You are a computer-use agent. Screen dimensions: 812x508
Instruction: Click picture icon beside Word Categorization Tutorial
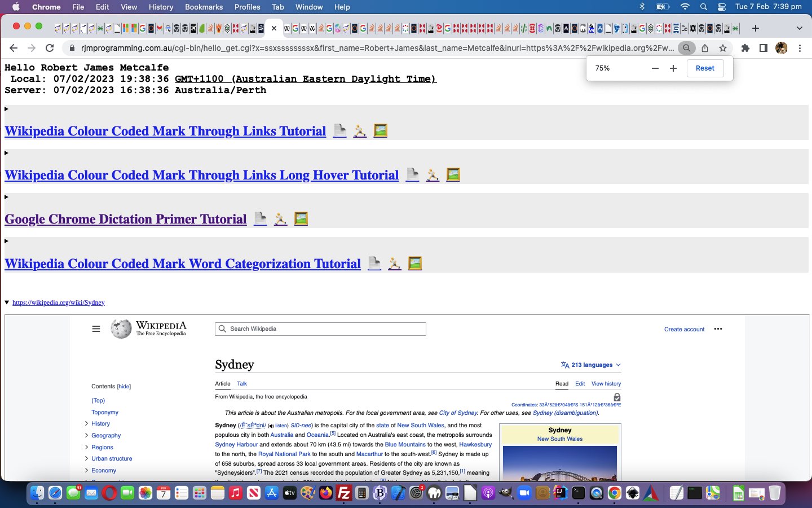click(x=415, y=263)
